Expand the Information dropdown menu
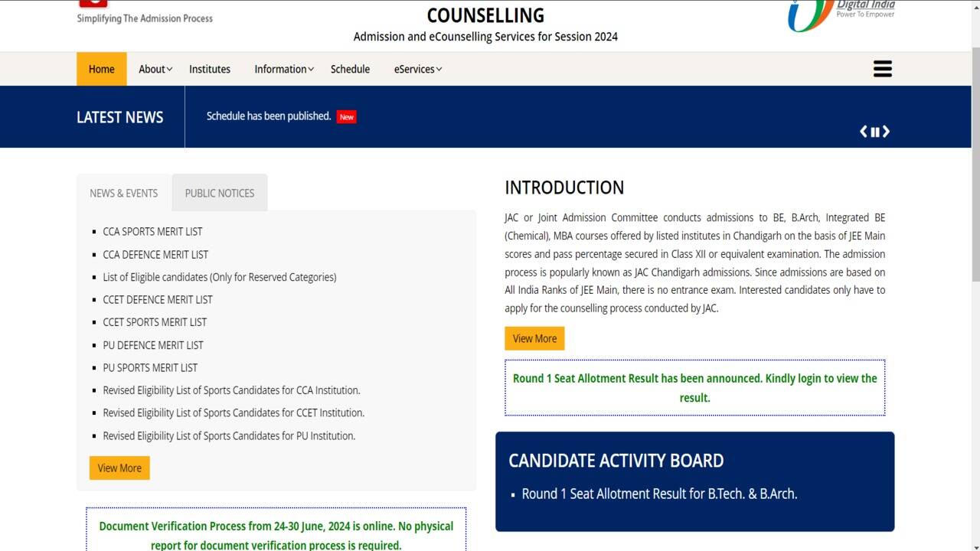The width and height of the screenshot is (980, 551). [x=284, y=69]
